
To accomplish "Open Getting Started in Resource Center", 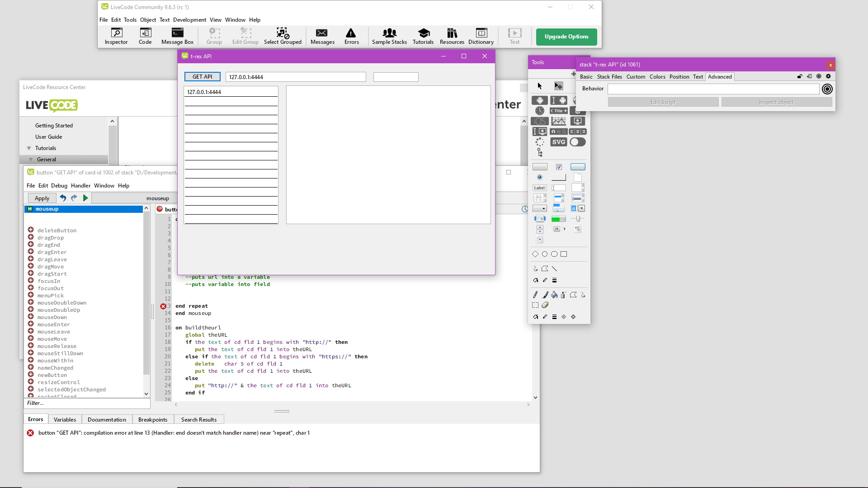I will click(x=54, y=126).
